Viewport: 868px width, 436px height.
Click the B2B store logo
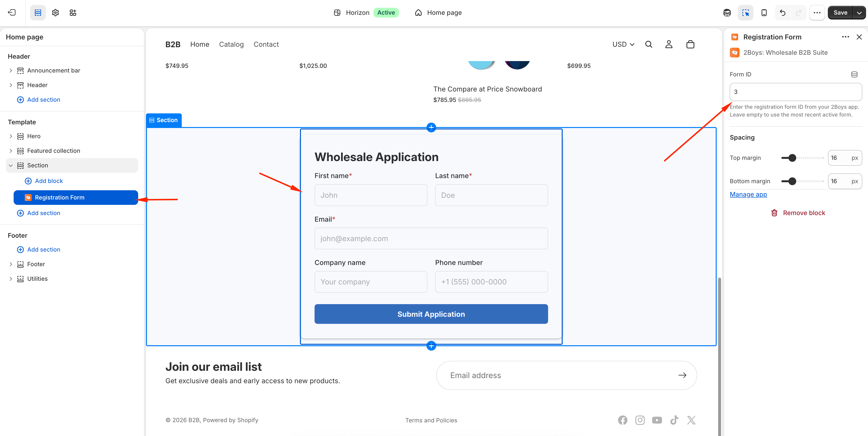tap(173, 44)
